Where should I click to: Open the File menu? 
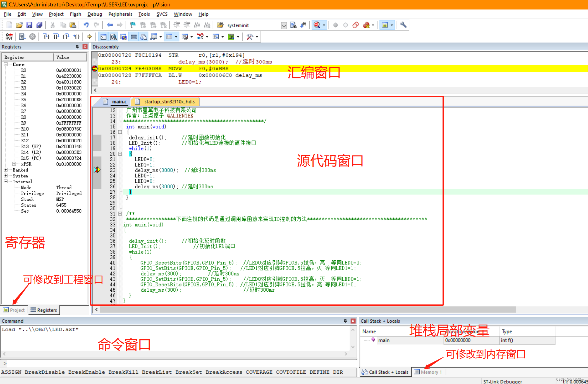pyautogui.click(x=8, y=14)
